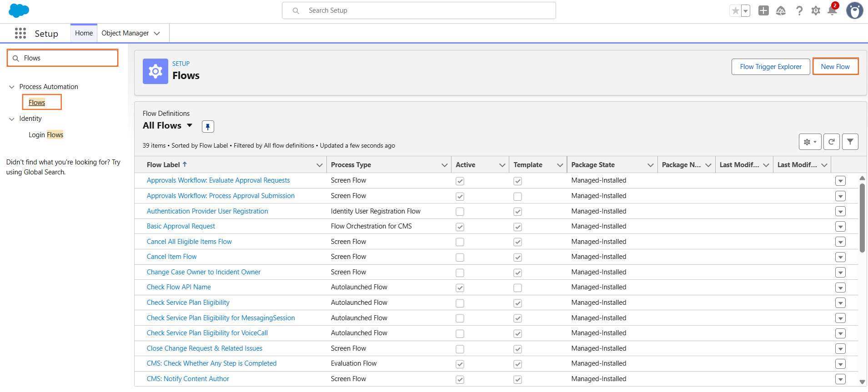The width and height of the screenshot is (868, 392).
Task: Toggle Template checkbox for Approvals Workflow: Process Approval Submission
Action: [x=517, y=196]
